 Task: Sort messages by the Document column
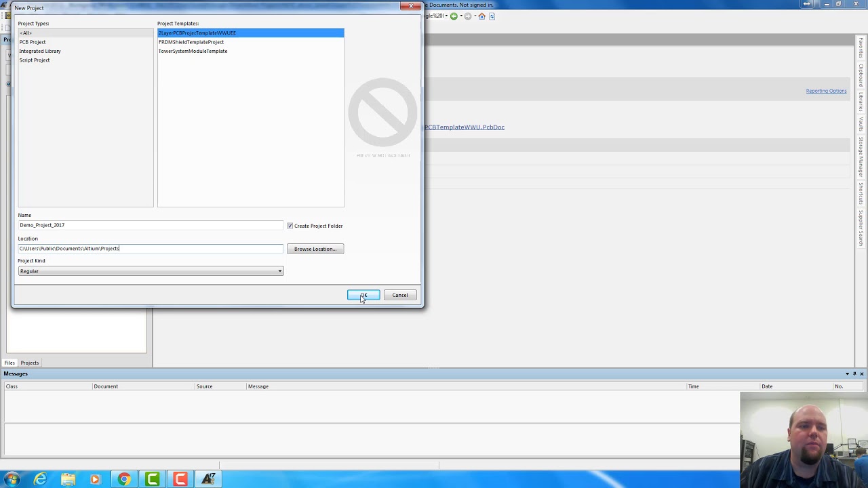pos(144,386)
